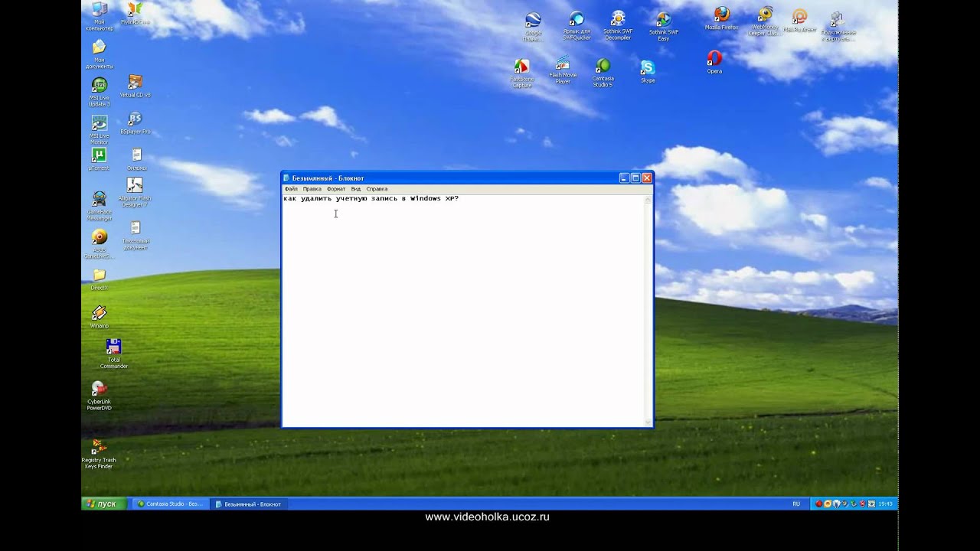Open Flash Movie Player shortcut
Image resolution: width=980 pixels, height=551 pixels.
[x=563, y=69]
